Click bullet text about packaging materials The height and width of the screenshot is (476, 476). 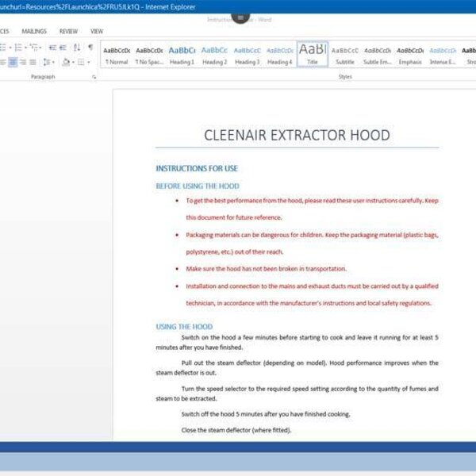[312, 244]
